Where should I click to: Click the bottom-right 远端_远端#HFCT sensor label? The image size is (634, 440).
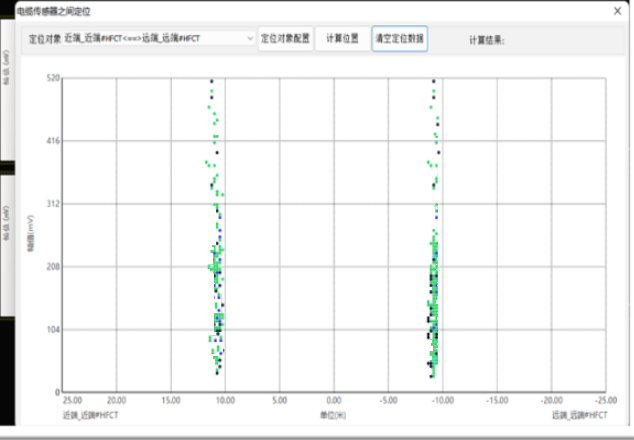pyautogui.click(x=579, y=414)
